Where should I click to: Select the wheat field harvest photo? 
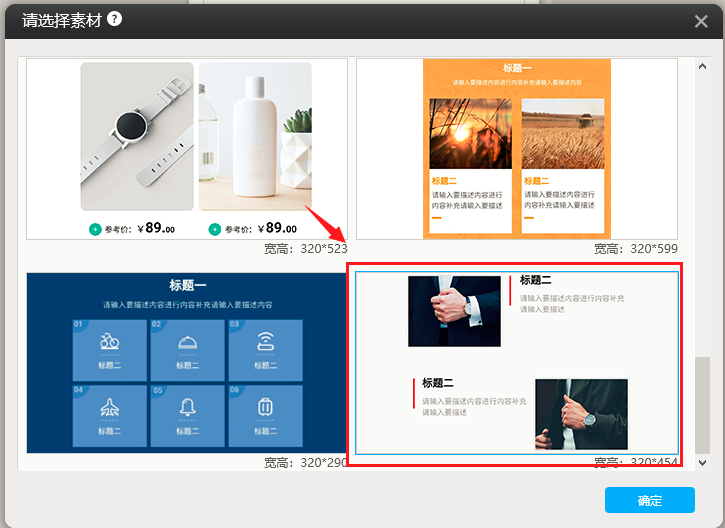(563, 133)
